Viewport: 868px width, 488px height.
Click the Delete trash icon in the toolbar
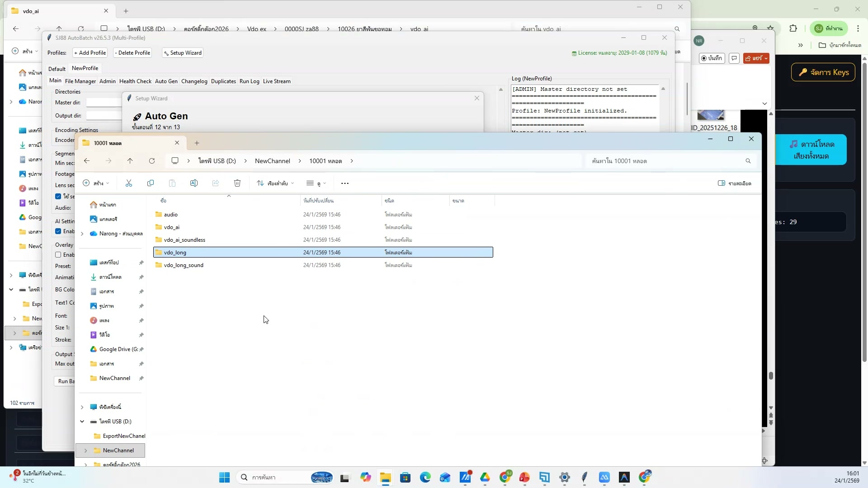coord(237,183)
